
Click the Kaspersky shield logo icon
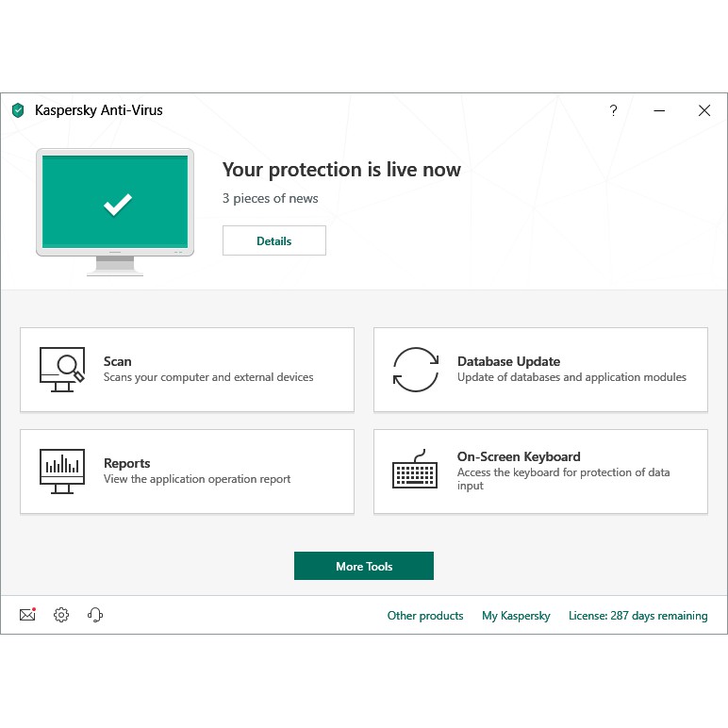pyautogui.click(x=18, y=110)
